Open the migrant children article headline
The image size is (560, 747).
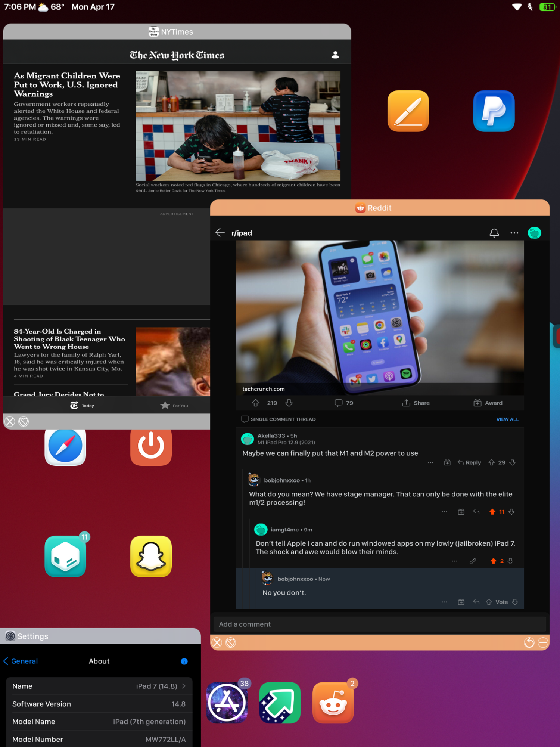[67, 85]
